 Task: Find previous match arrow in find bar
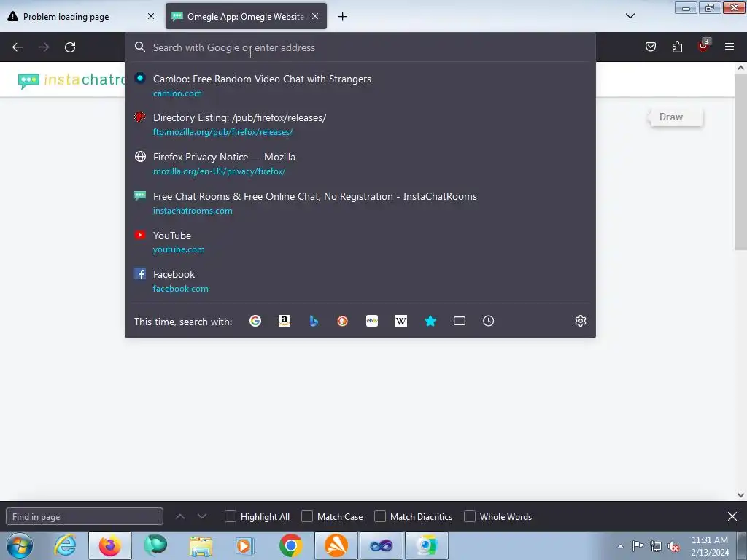click(180, 516)
